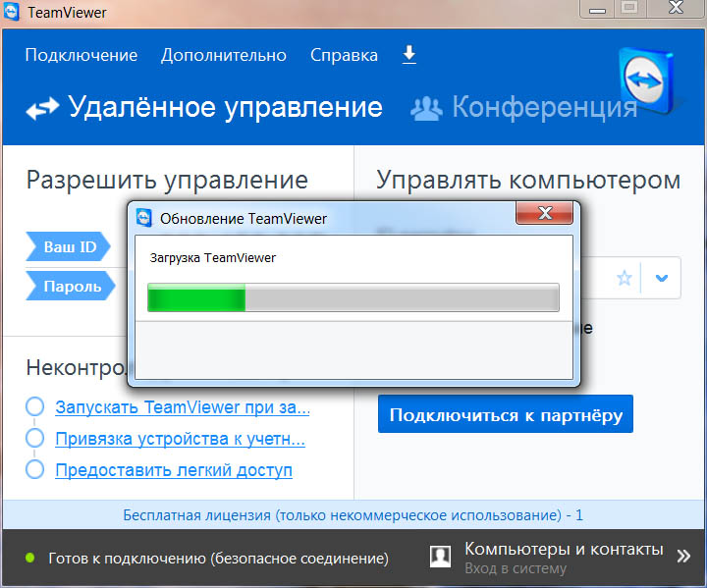Click the Ваш ID label

point(68,246)
